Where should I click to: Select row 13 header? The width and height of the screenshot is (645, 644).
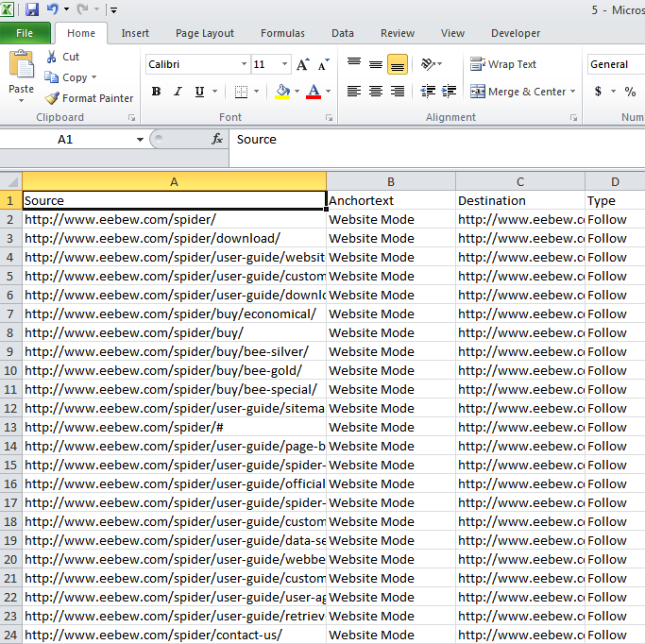tap(10, 427)
